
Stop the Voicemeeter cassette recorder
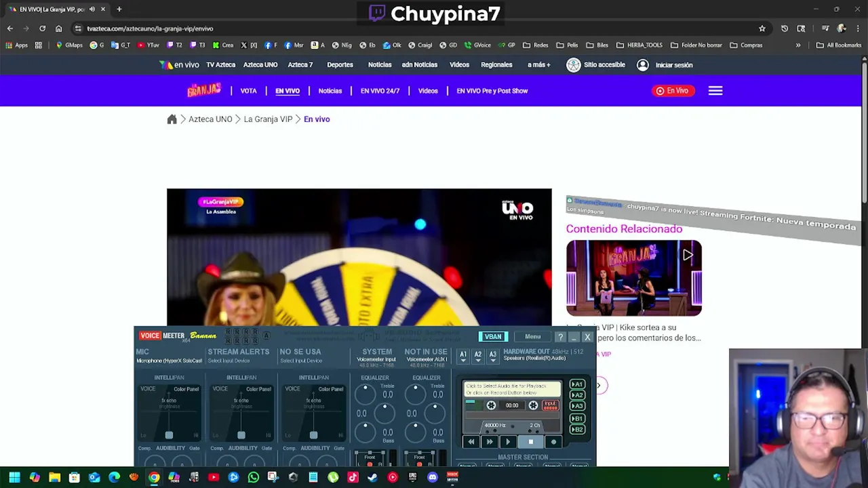pos(531,442)
